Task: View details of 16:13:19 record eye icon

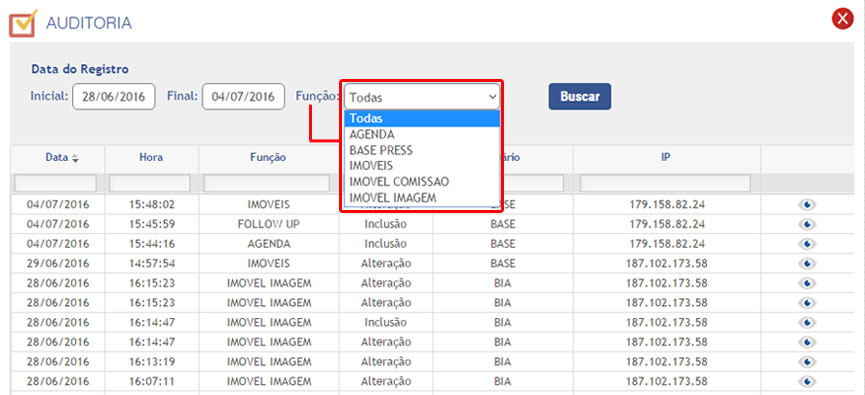Action: coord(807,362)
